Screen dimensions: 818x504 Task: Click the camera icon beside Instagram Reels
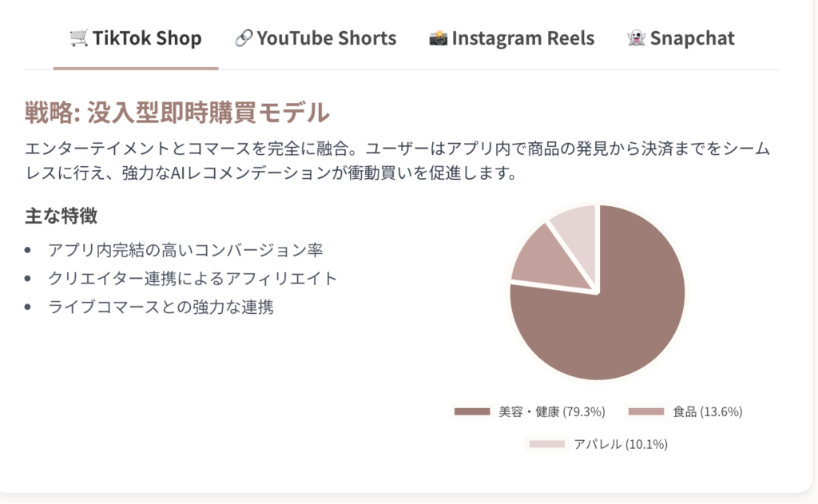(439, 38)
